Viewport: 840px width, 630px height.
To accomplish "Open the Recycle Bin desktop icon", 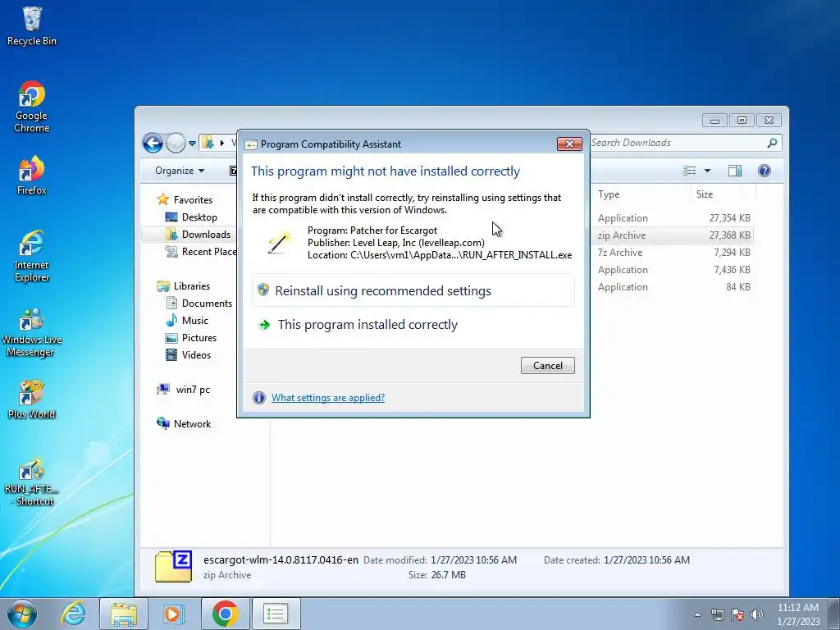I will pos(32,26).
